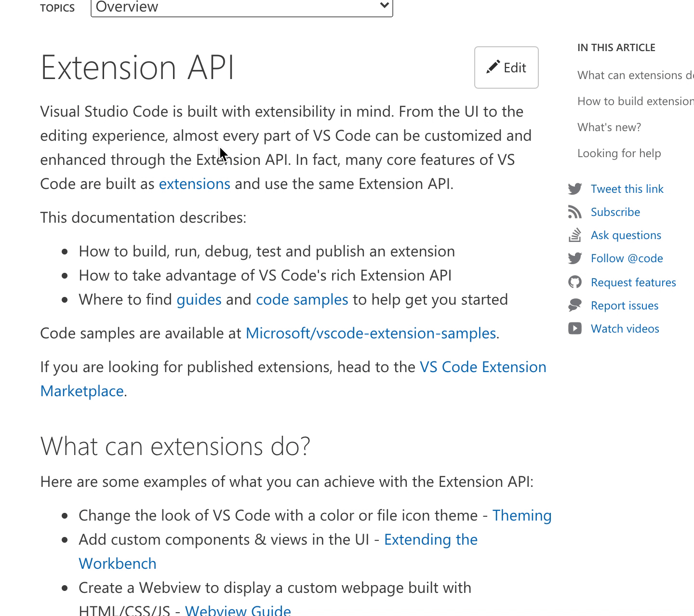
Task: Click the Twitter icon beside Follow @code
Action: point(575,258)
